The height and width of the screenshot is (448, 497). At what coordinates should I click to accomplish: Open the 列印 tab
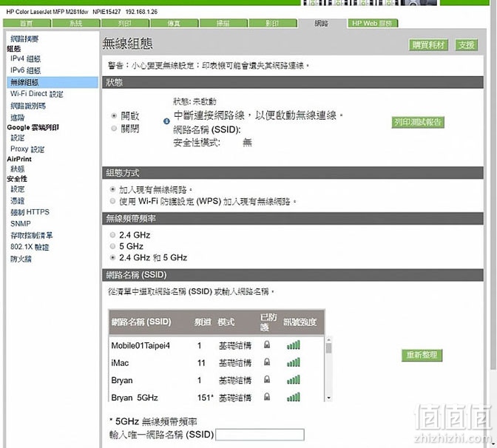(x=125, y=23)
